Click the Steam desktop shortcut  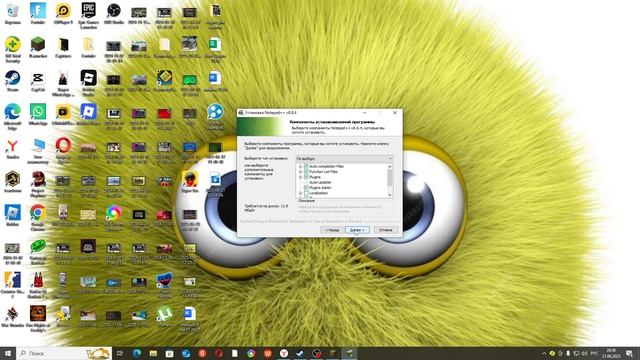(x=13, y=81)
